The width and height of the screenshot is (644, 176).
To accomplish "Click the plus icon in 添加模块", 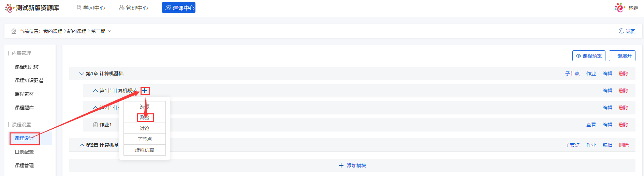I will [x=341, y=165].
